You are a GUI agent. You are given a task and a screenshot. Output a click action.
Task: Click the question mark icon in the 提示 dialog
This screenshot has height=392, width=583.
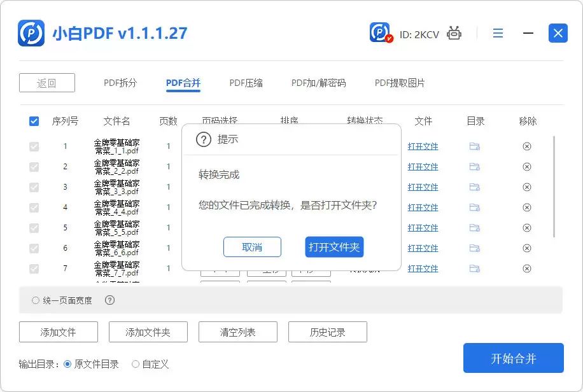coord(203,139)
